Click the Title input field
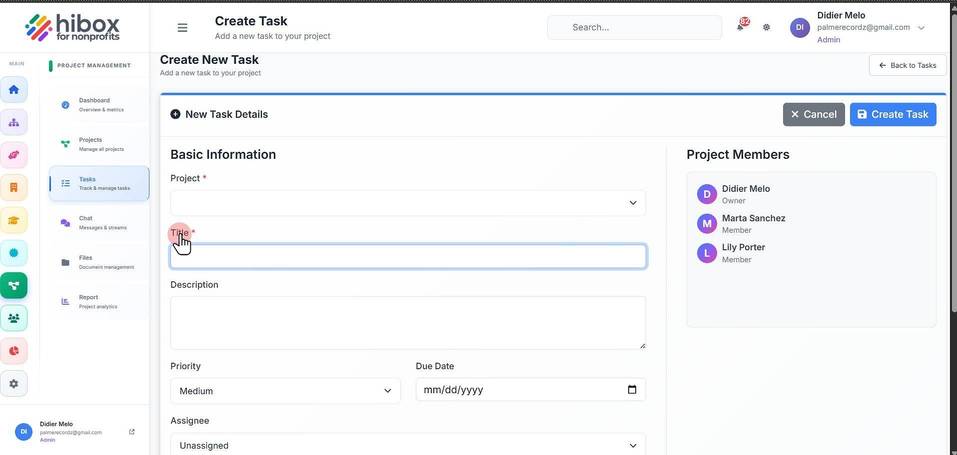Screen dimensions: 957x455 point(408,257)
